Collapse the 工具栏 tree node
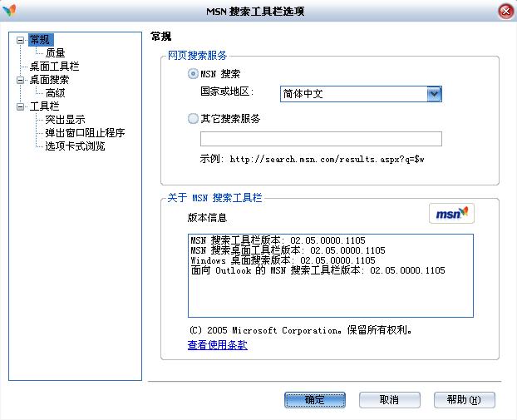Screen dimensions: 517x420 (21, 106)
